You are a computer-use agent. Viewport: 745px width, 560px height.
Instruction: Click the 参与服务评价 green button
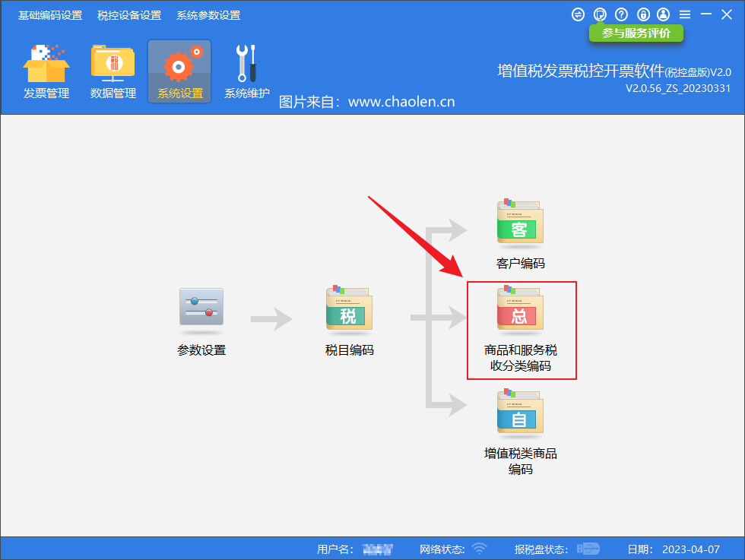[x=636, y=33]
